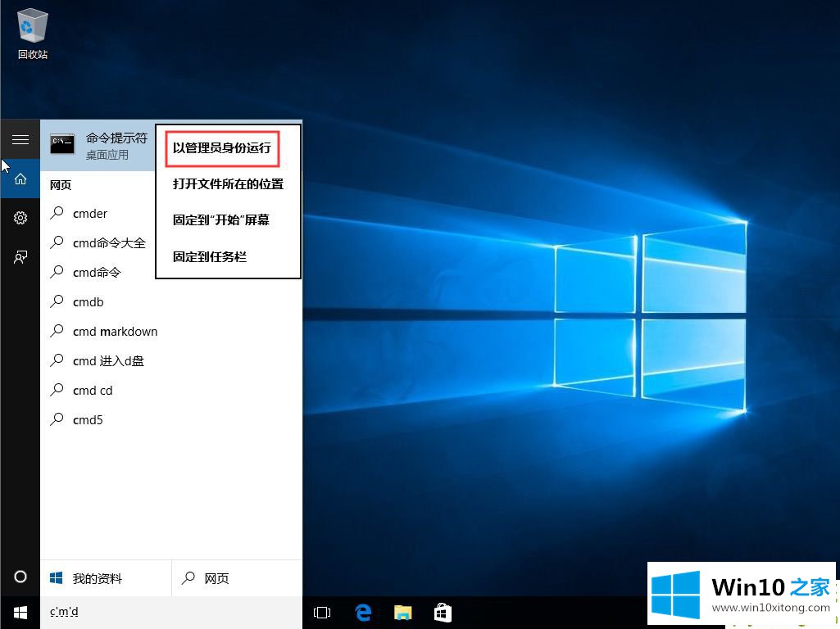The height and width of the screenshot is (629, 840).
Task: Open the Recycle Bin desktop icon
Action: [33, 34]
